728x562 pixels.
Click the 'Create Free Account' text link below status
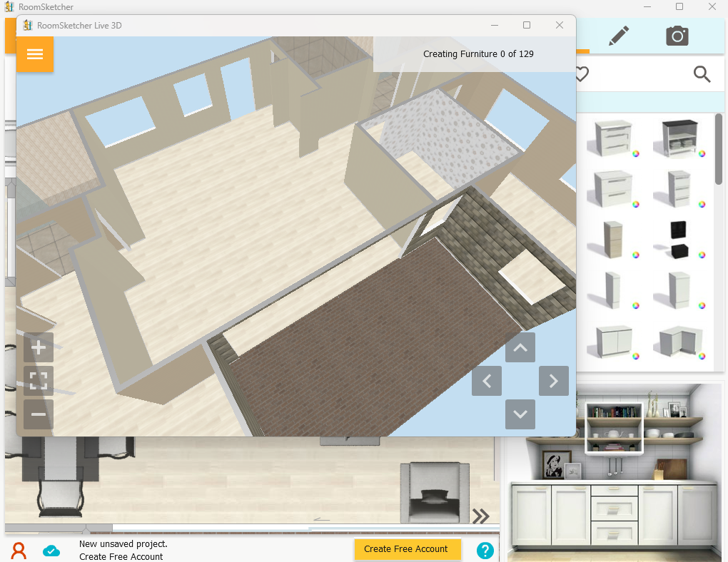121,556
